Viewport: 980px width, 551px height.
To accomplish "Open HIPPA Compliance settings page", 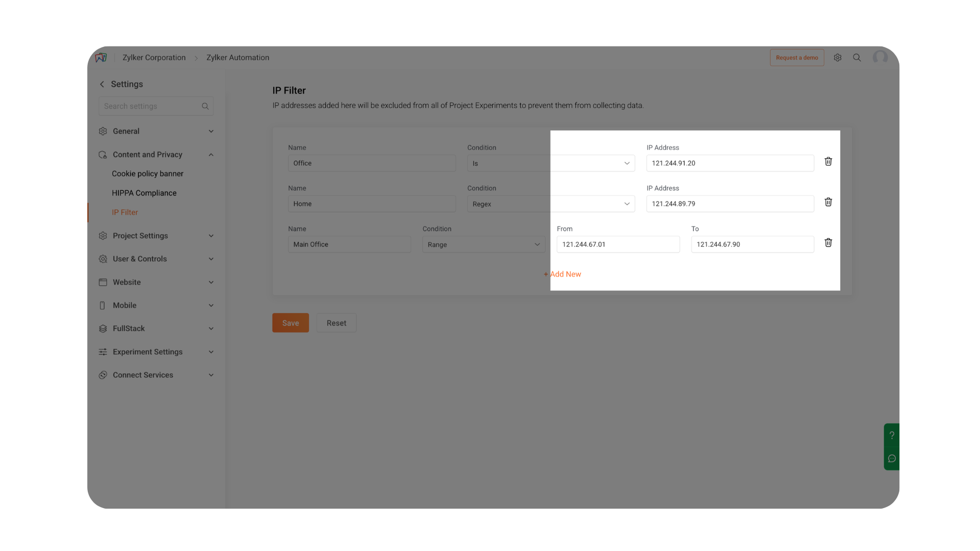I will 144,193.
